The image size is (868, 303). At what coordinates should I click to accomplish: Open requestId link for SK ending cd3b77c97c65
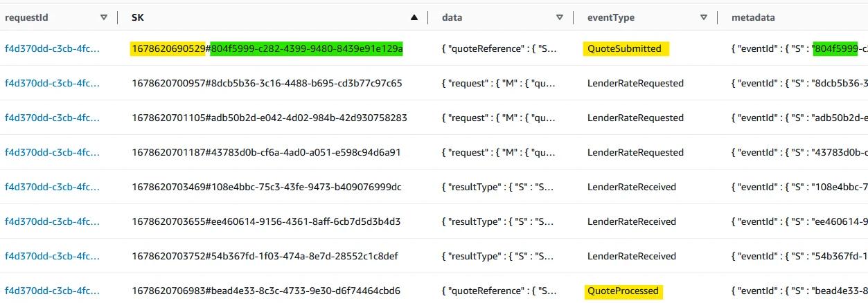(52, 83)
